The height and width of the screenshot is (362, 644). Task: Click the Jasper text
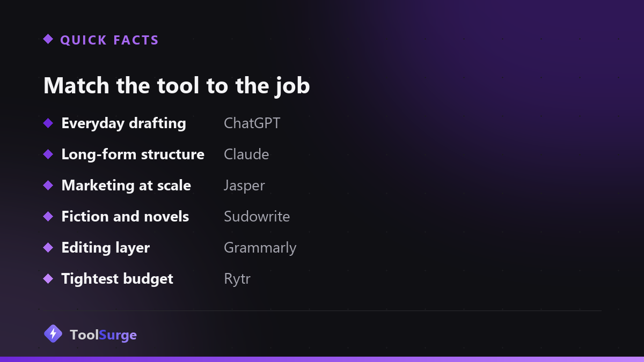click(x=244, y=186)
